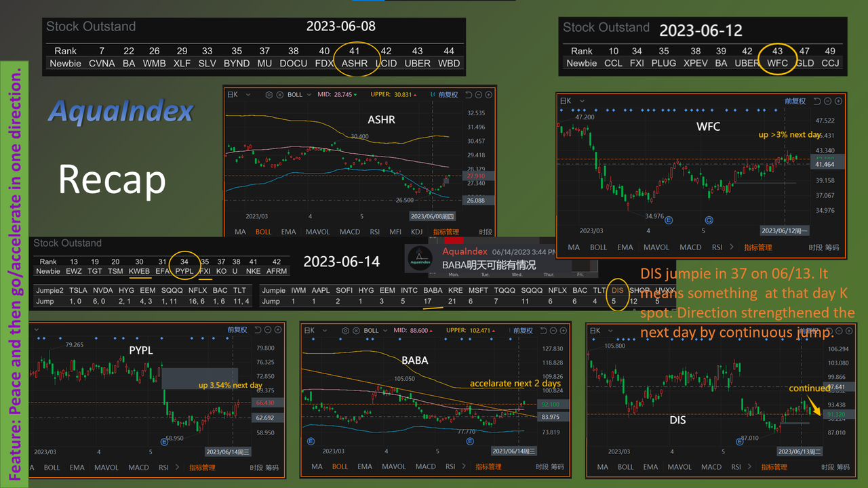This screenshot has height=488, width=868.
Task: Zoom in on WFC chart
Action: [838, 101]
